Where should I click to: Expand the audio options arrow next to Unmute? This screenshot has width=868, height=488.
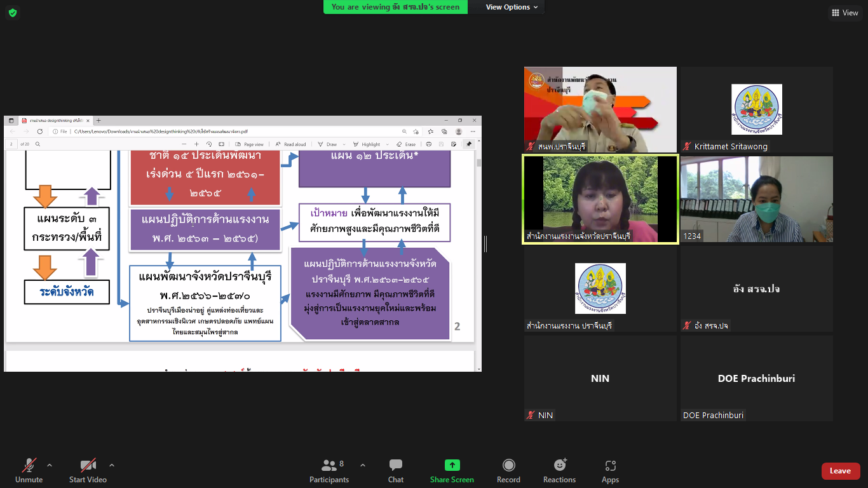pos(50,465)
